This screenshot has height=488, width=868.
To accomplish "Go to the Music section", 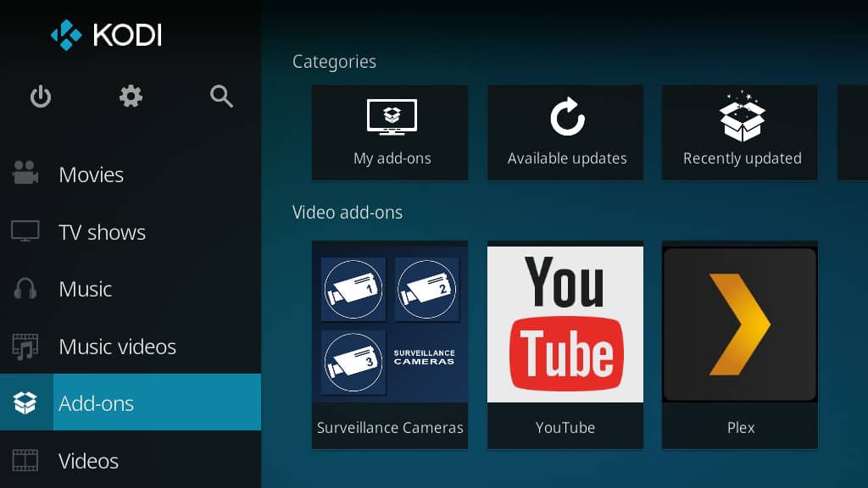I will [x=131, y=289].
